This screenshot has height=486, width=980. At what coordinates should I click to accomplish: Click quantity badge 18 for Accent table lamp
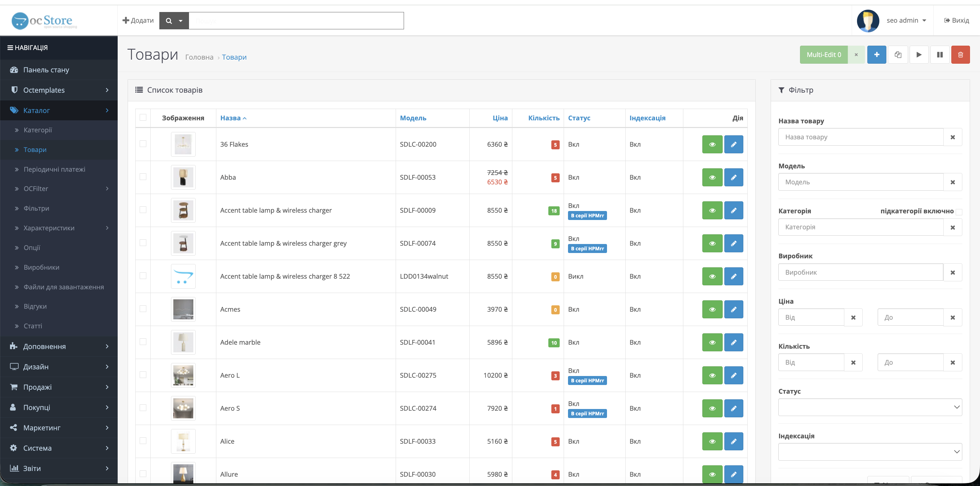[554, 211]
